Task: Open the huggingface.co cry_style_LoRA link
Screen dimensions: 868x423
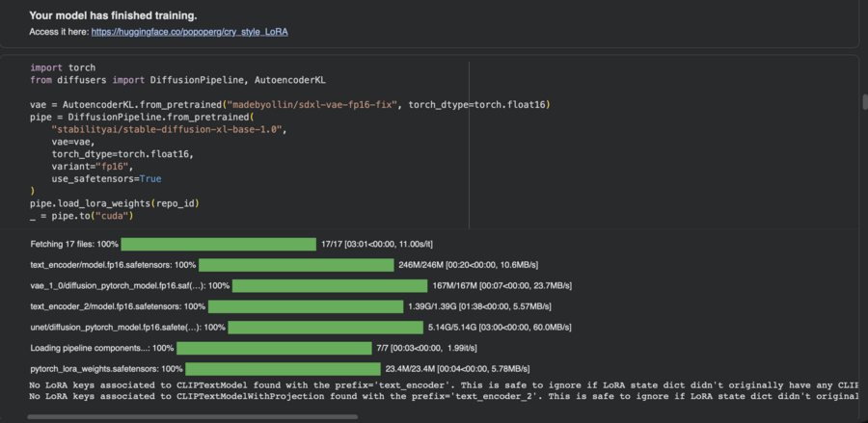Action: [x=189, y=32]
